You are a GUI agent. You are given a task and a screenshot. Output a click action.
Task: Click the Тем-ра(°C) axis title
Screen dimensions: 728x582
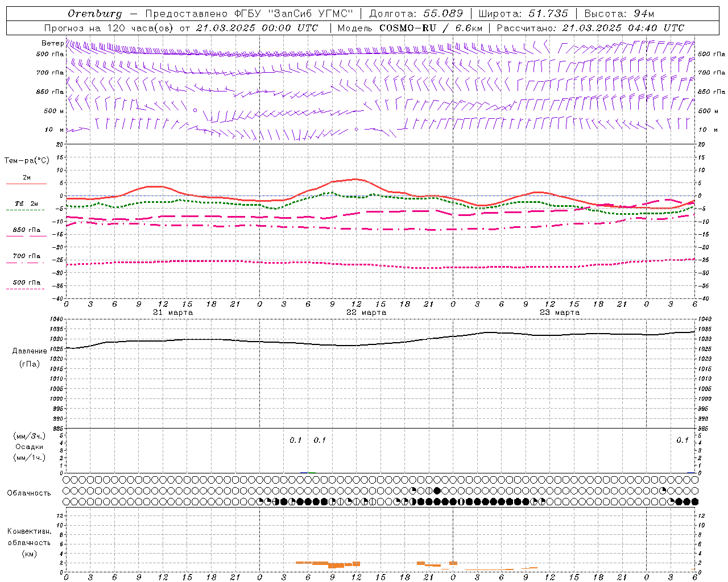tap(27, 161)
